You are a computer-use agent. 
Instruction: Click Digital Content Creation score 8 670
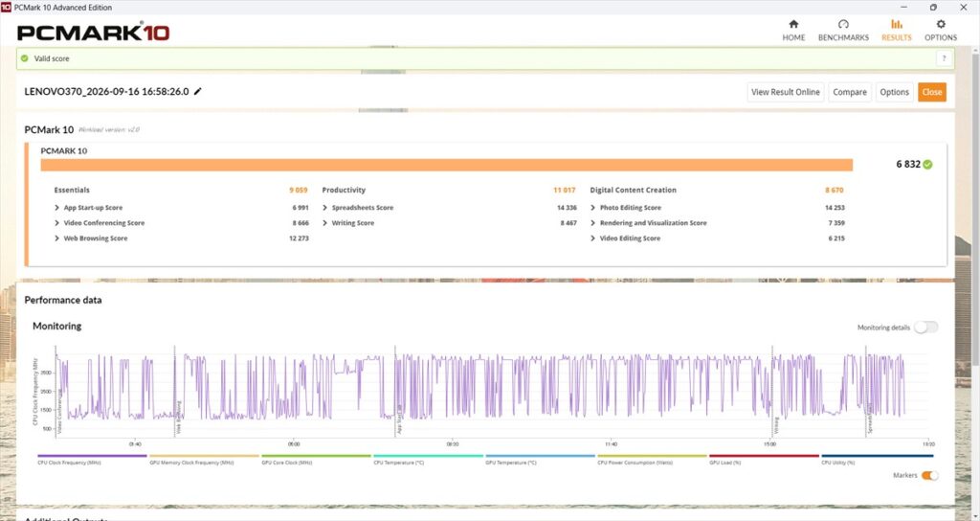(835, 191)
